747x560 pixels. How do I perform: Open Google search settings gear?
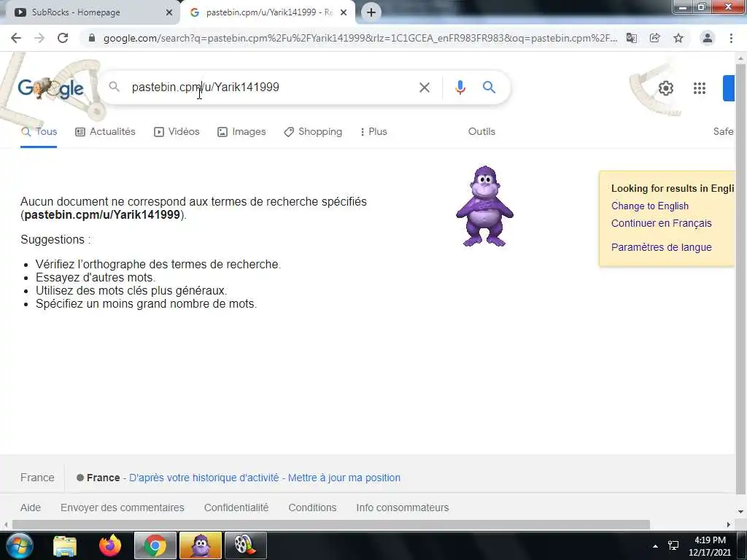(x=665, y=88)
